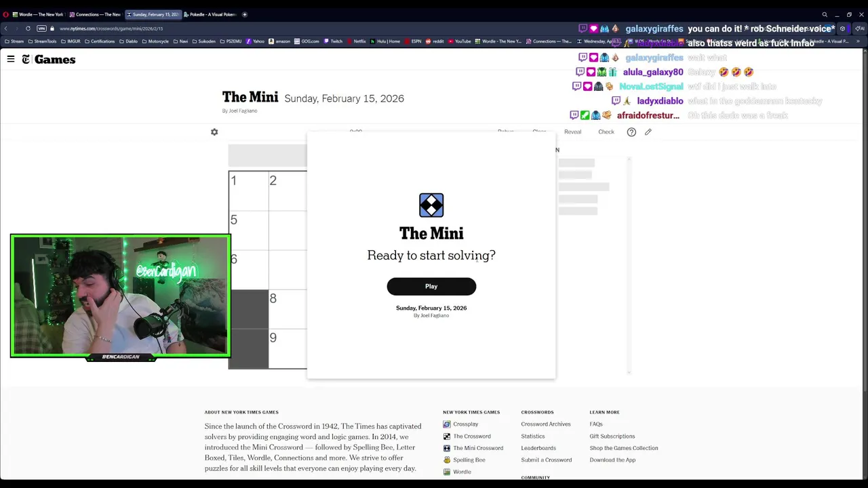This screenshot has width=868, height=488.
Task: Open the Stream bookmarks folder
Action: (14, 41)
